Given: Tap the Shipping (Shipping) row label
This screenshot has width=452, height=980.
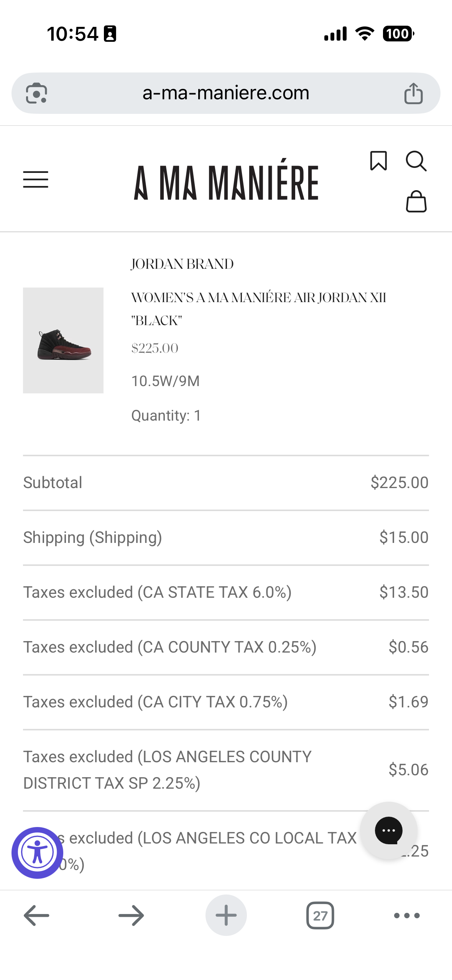Looking at the screenshot, I should click(92, 537).
